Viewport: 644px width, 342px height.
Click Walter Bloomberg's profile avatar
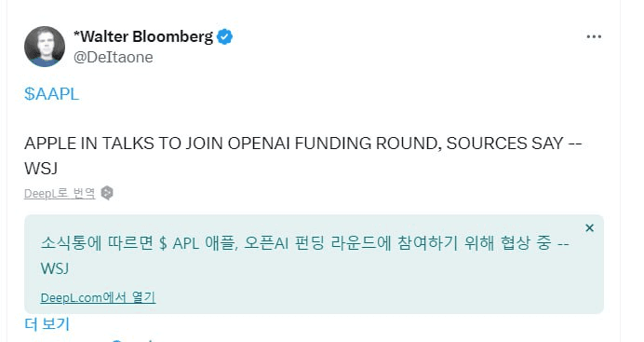point(45,47)
